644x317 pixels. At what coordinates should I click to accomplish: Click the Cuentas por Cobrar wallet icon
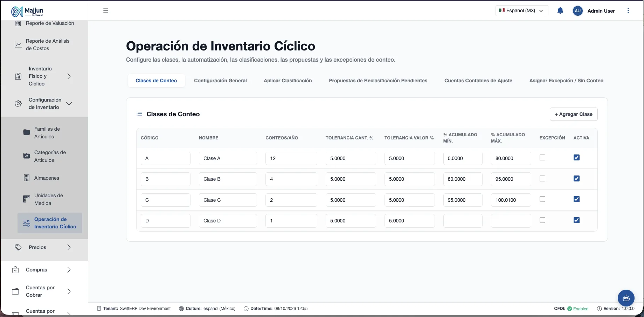point(15,291)
